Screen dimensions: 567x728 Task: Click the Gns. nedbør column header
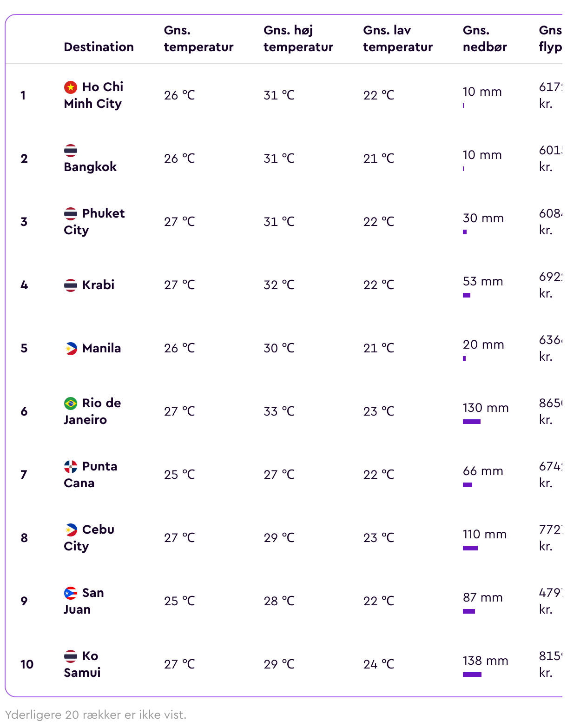tap(484, 39)
